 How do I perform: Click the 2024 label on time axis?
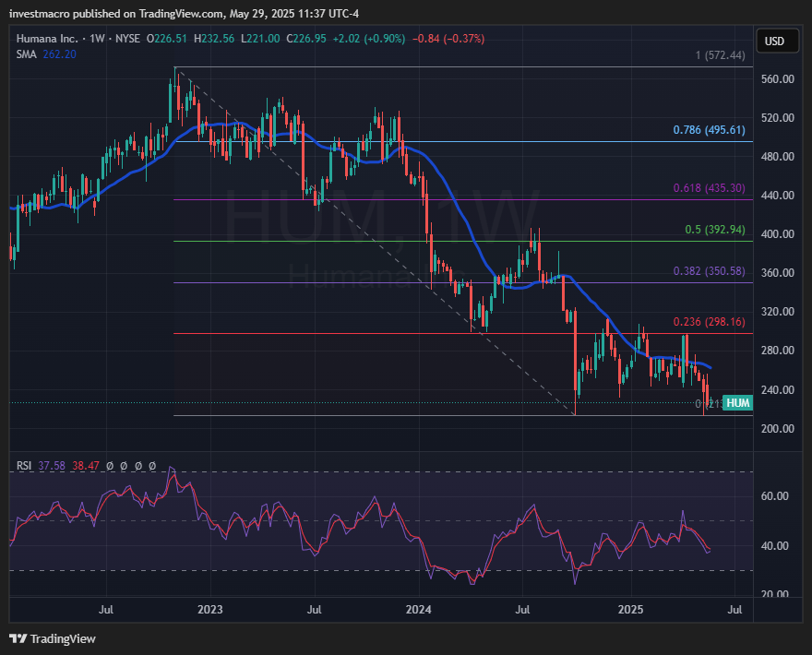click(x=419, y=610)
